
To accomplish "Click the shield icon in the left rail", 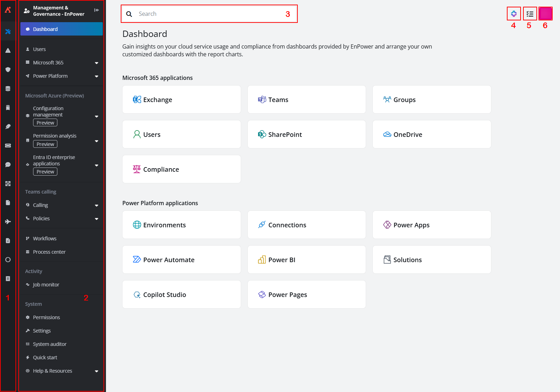I will (x=8, y=70).
